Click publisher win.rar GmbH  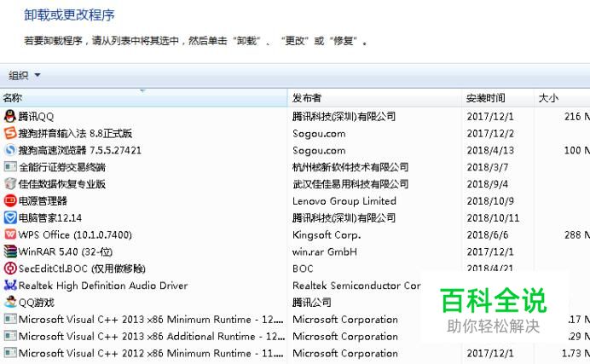point(325,252)
